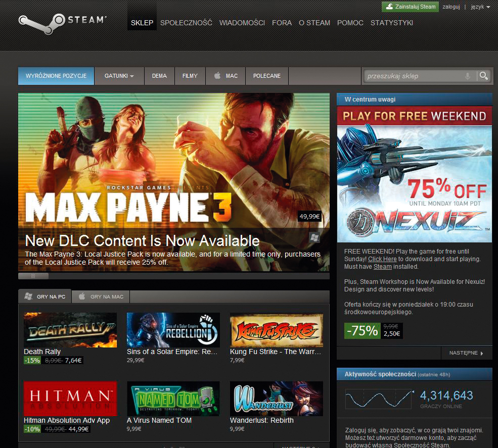Open the Death Rally game thumbnail
This screenshot has height=448, width=498.
click(70, 329)
